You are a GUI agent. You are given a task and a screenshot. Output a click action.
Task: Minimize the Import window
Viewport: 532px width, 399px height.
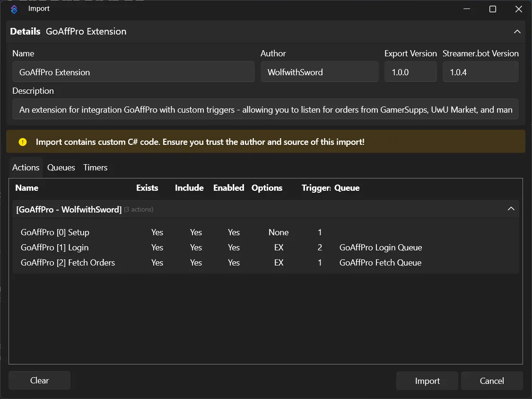pos(467,9)
